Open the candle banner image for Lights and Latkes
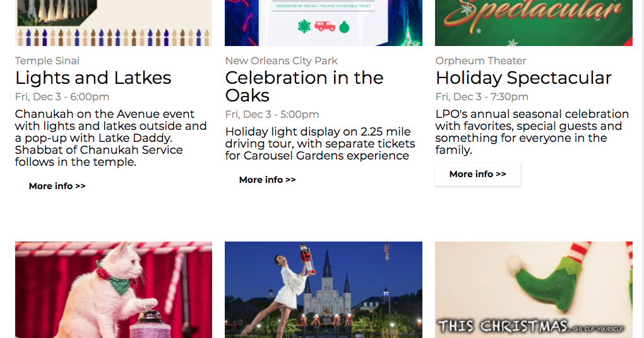This screenshot has width=644, height=338. [x=114, y=23]
